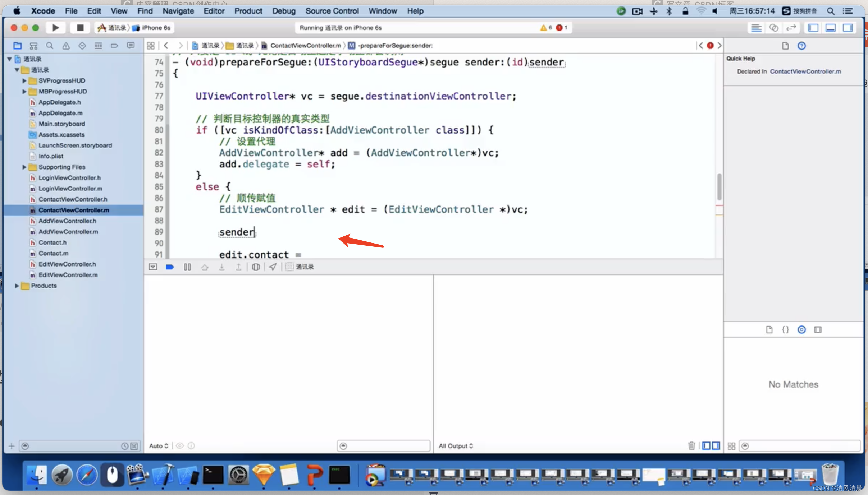The height and width of the screenshot is (495, 868).
Task: Open the Test navigator
Action: pos(82,46)
